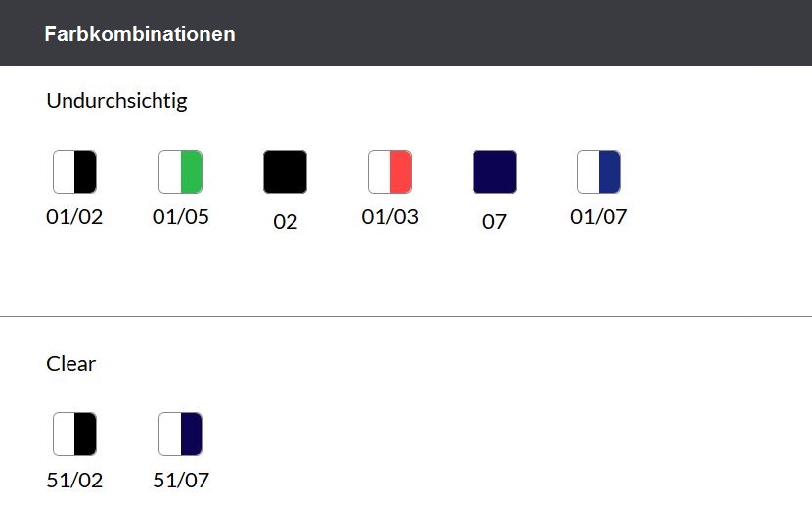Choose the Clear 51/07 white/navy swatch
Viewport: 812px width, 507px height.
[x=180, y=434]
